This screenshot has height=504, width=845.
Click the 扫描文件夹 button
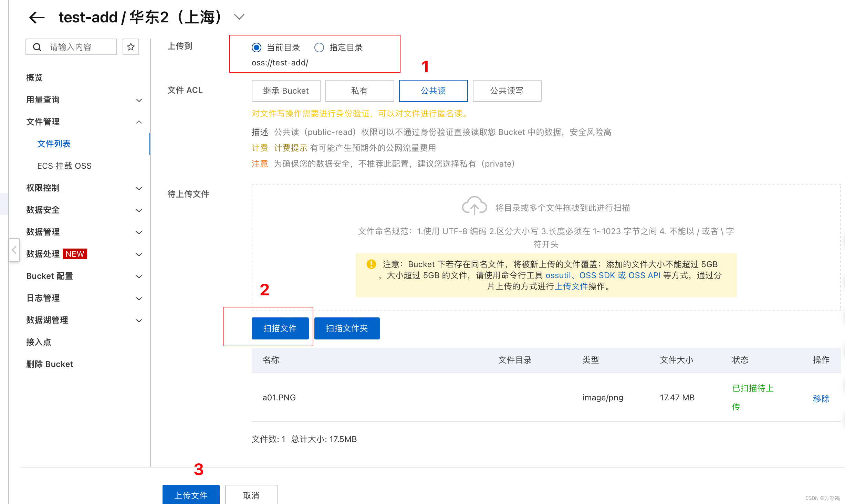(347, 328)
